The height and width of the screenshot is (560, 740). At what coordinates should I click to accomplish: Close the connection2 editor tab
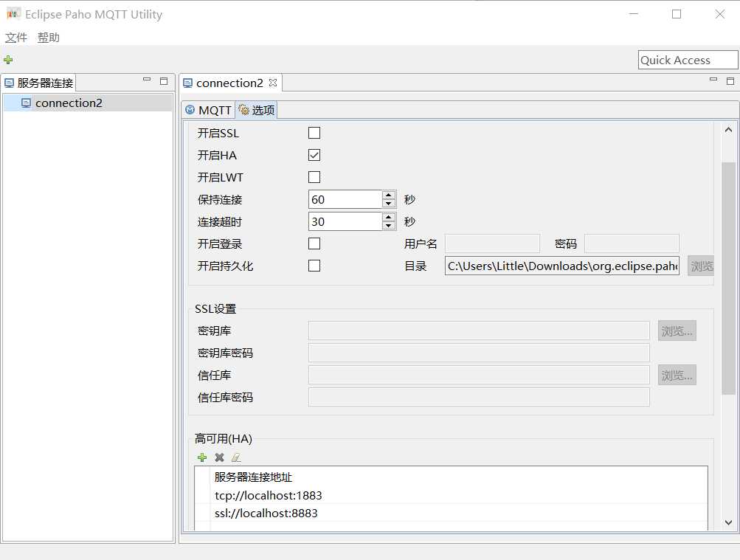click(x=273, y=83)
